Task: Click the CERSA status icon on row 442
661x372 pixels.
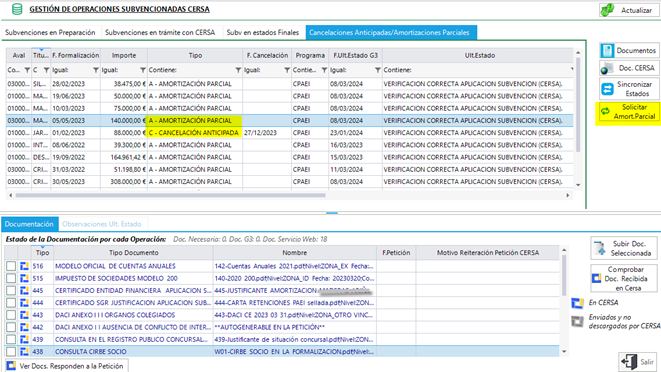Action: 24,327
